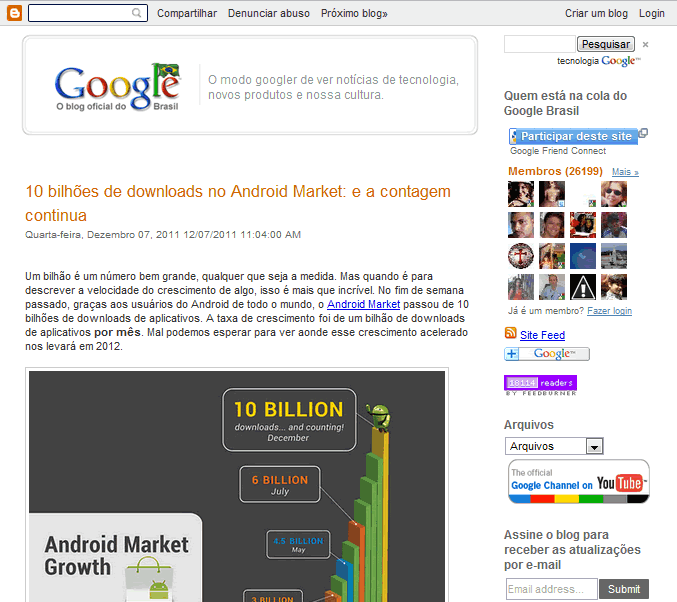Select Denunciar abuso in the navbar

click(x=268, y=14)
